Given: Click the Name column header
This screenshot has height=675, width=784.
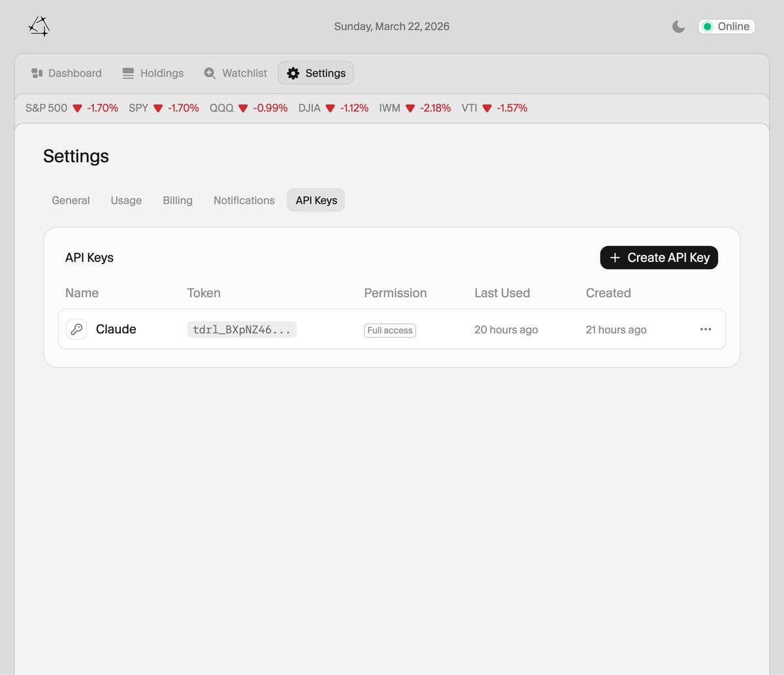Looking at the screenshot, I should pyautogui.click(x=82, y=293).
